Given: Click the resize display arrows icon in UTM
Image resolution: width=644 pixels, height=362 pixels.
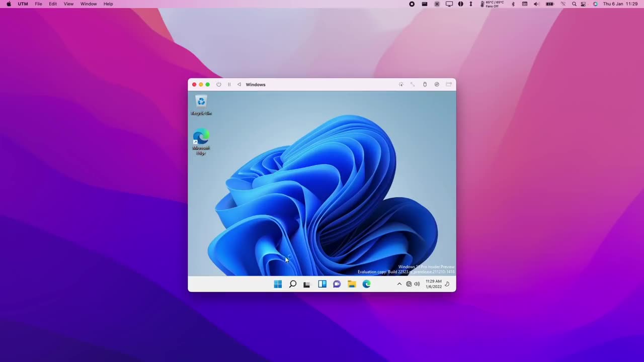Looking at the screenshot, I should click(x=413, y=84).
